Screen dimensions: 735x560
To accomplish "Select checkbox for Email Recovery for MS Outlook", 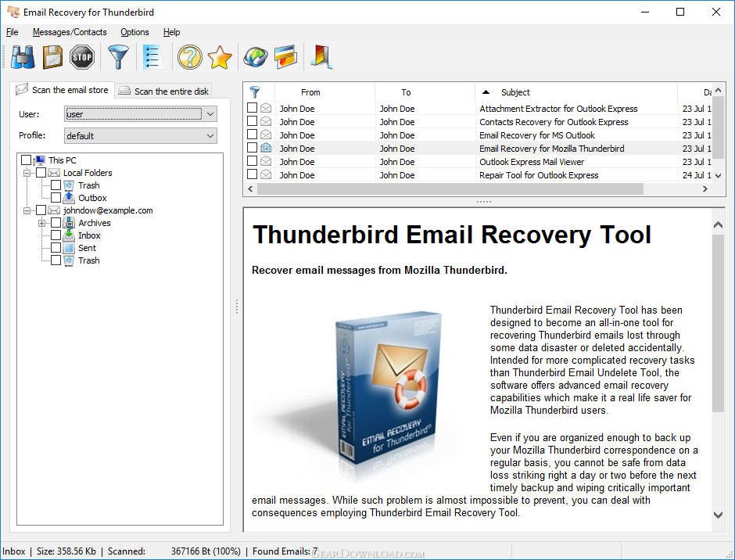I will 253,135.
